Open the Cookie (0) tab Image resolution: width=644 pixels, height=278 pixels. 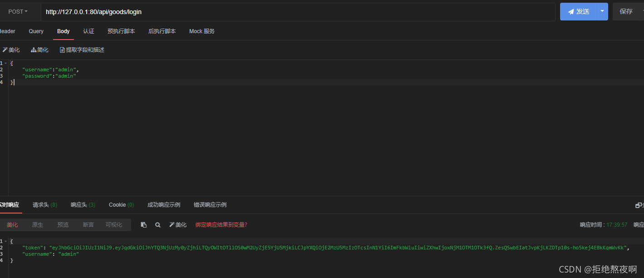pyautogui.click(x=122, y=205)
